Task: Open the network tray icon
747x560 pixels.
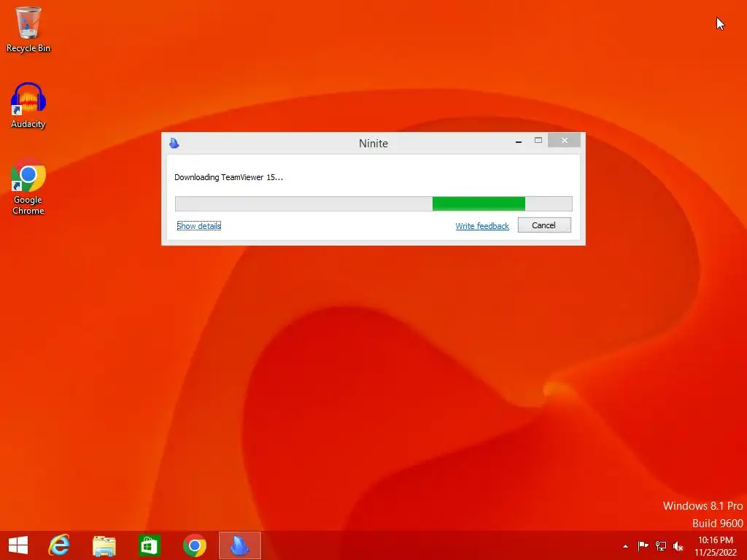Action: tap(661, 545)
